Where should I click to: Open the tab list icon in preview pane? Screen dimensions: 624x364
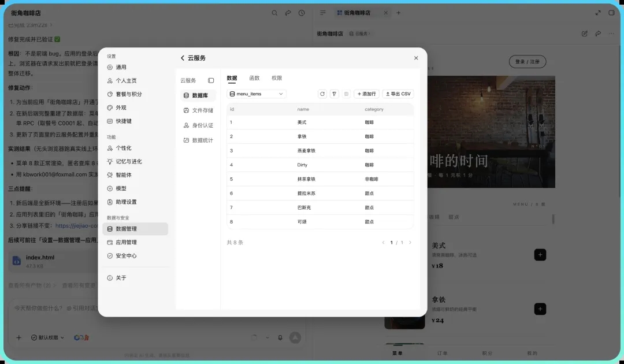coord(323,13)
